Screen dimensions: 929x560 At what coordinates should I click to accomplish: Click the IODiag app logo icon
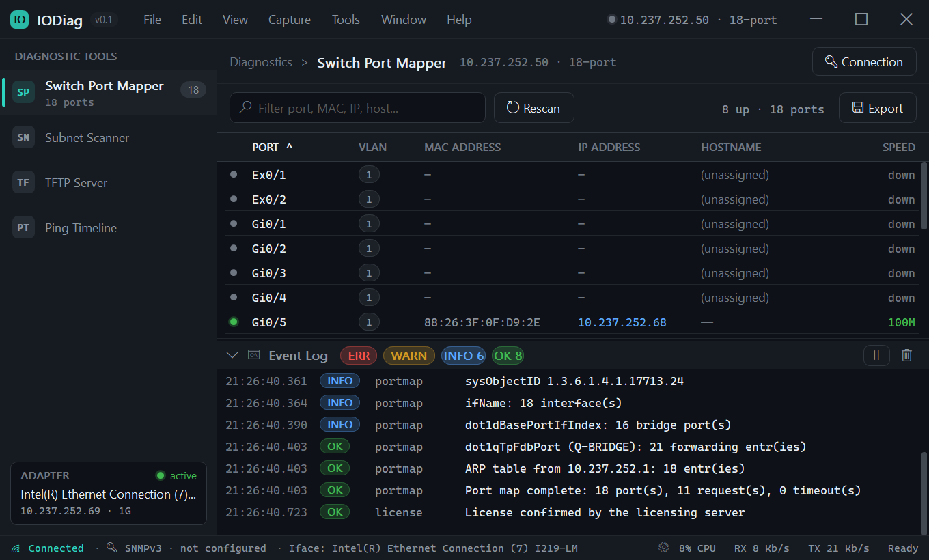[20, 20]
